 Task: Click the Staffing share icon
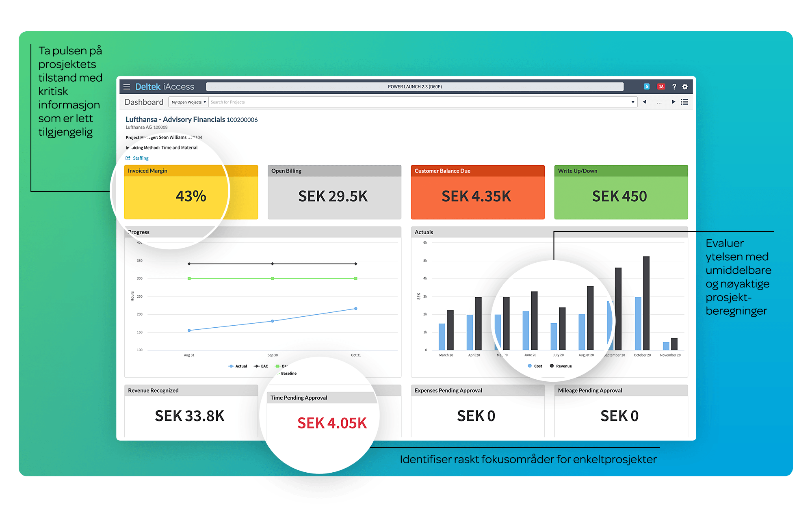[x=128, y=158]
